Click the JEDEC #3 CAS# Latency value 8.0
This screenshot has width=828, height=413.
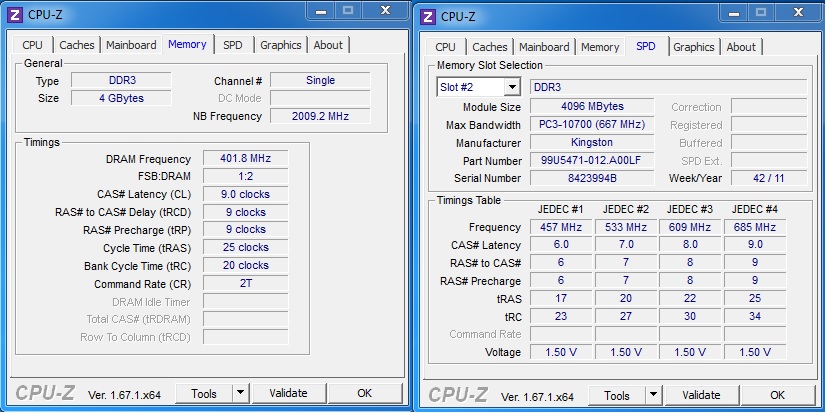point(690,245)
